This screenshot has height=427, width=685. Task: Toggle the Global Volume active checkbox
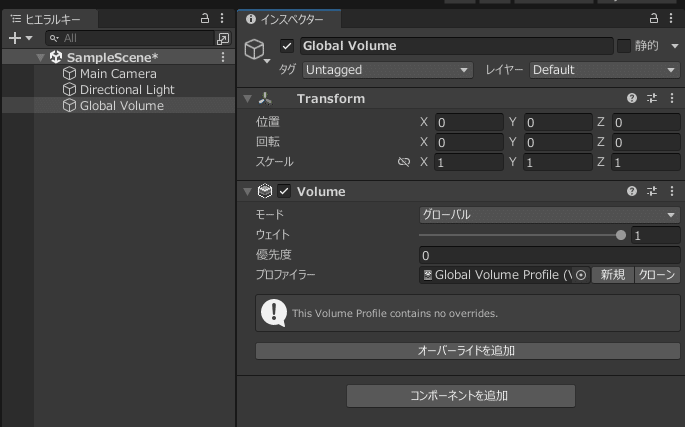click(x=287, y=46)
